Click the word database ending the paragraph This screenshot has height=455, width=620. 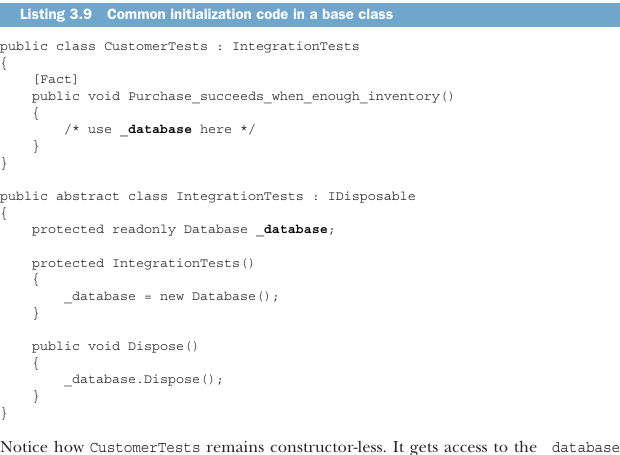tap(586, 447)
